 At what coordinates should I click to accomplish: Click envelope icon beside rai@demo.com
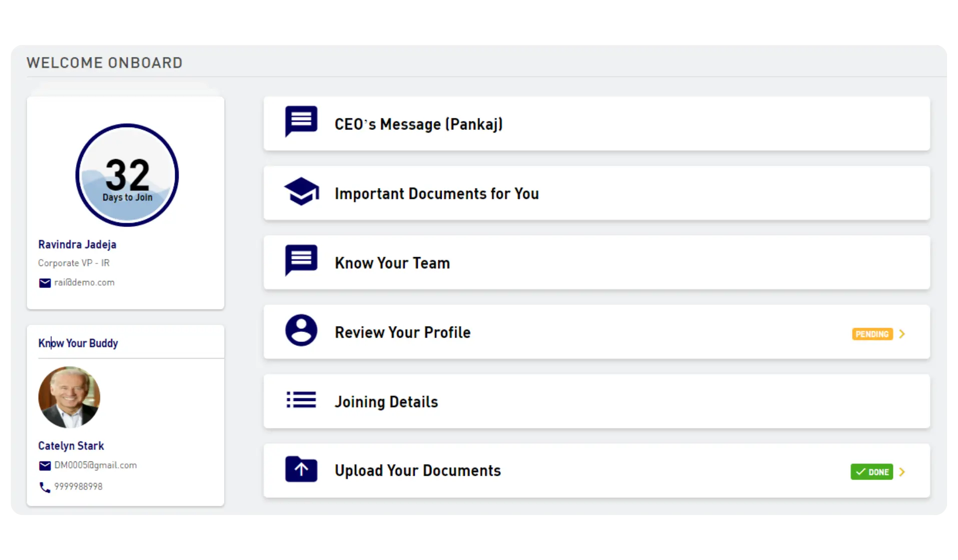pos(45,283)
